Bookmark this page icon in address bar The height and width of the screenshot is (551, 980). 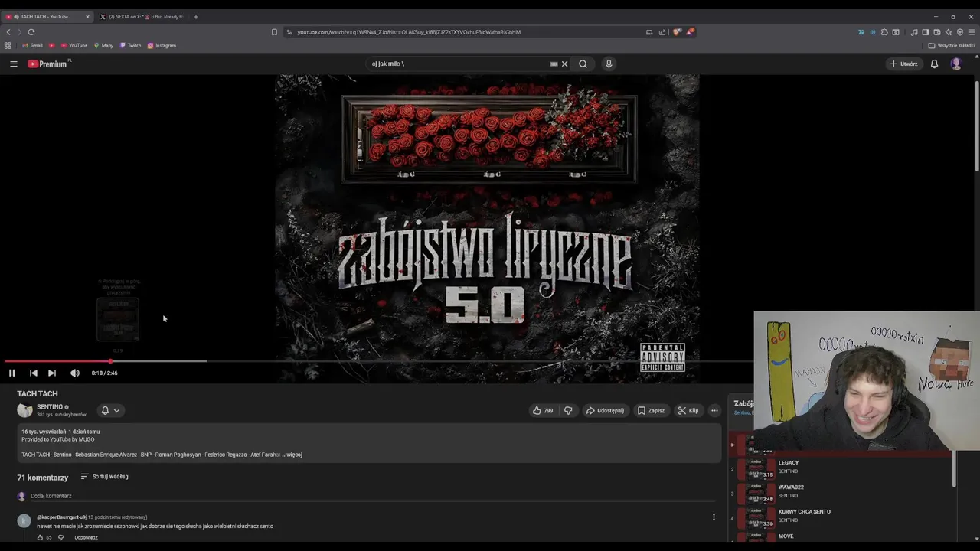click(274, 32)
